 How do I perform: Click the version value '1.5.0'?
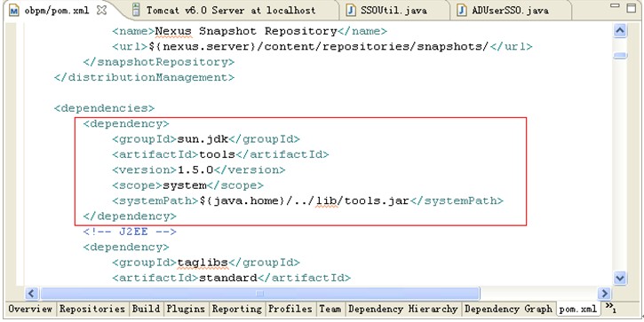click(195, 170)
